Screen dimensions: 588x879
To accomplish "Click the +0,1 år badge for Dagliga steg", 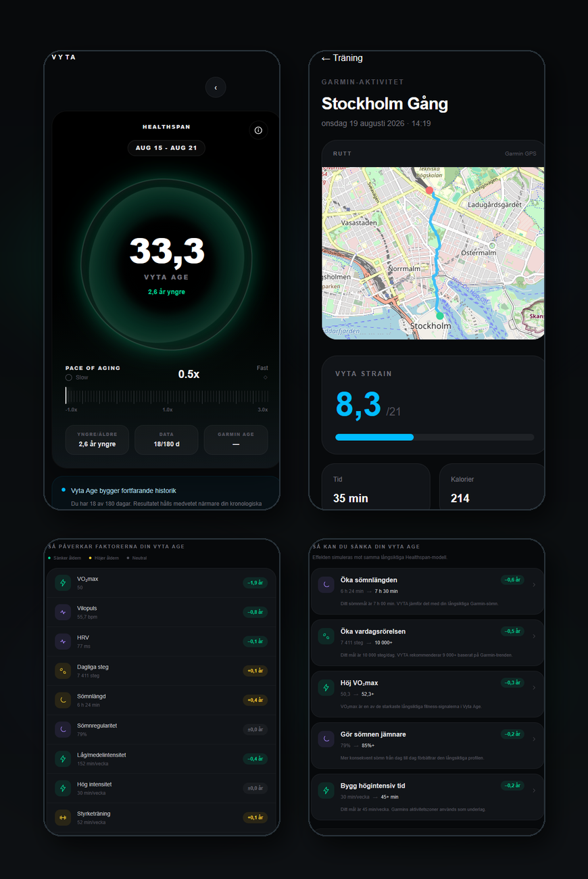I will point(255,671).
